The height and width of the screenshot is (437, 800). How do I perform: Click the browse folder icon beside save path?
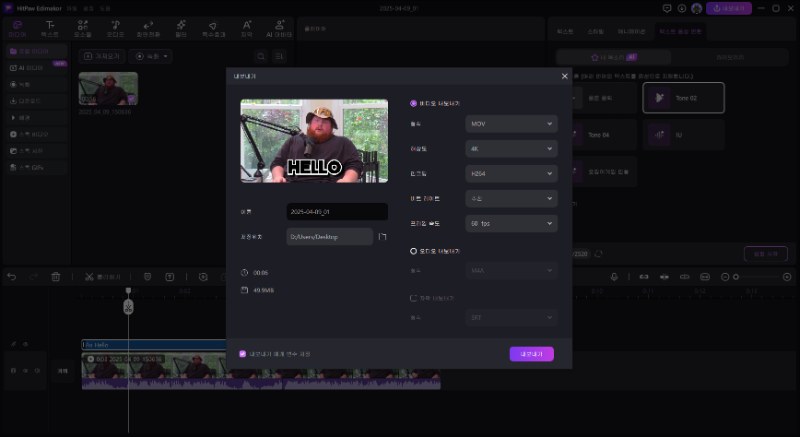pyautogui.click(x=381, y=237)
